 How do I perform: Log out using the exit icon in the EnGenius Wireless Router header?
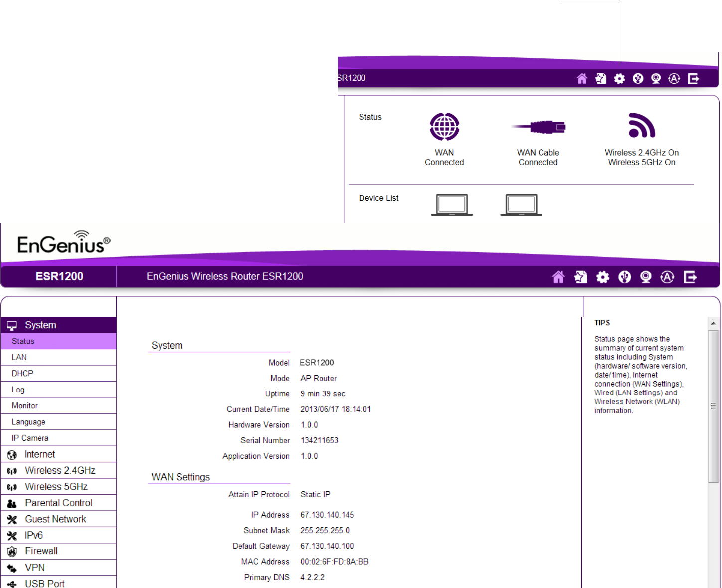pyautogui.click(x=690, y=277)
